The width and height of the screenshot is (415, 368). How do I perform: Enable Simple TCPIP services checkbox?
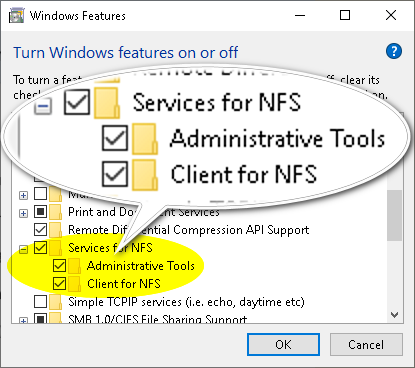coord(40,302)
